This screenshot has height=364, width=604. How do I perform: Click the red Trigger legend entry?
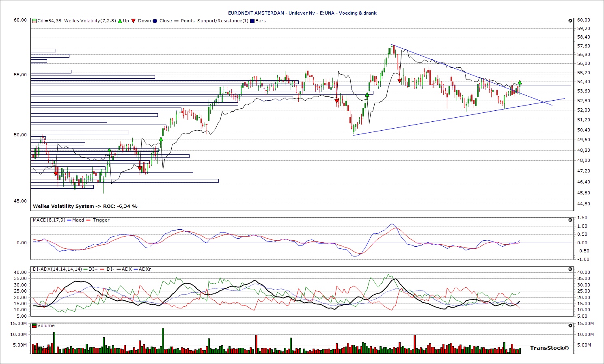click(x=98, y=220)
